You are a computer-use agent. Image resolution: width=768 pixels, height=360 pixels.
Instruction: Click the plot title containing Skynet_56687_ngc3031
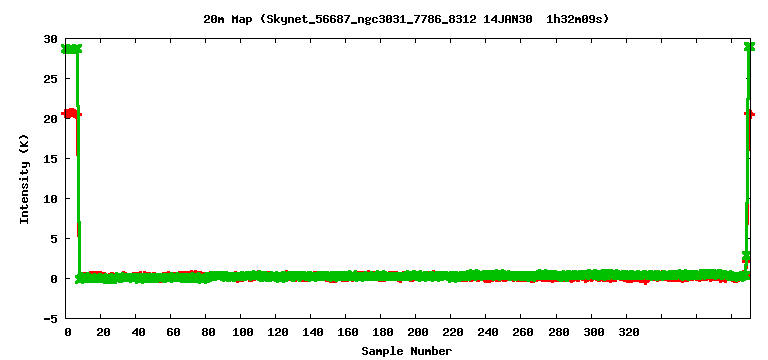coord(406,19)
